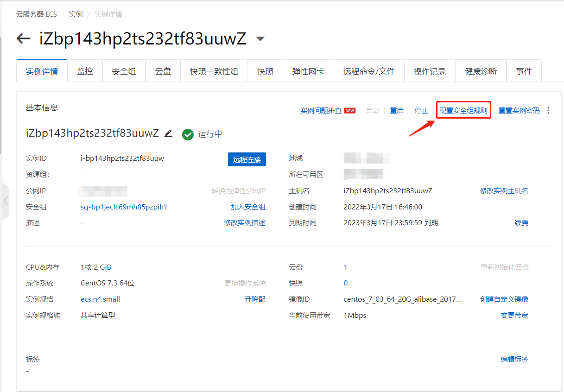The height and width of the screenshot is (392, 564).
Task: Click 加入安全组 link
Action: pos(248,207)
